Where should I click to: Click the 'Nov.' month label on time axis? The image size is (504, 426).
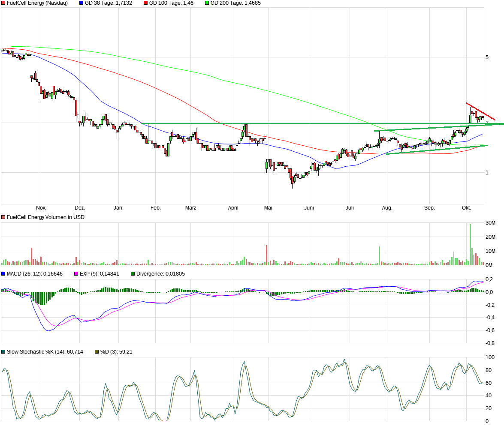tap(41, 208)
